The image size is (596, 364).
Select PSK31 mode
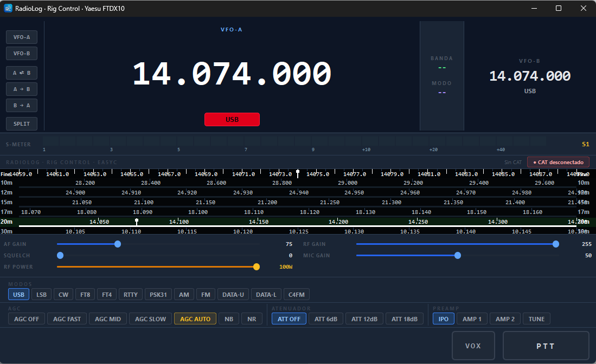point(158,295)
